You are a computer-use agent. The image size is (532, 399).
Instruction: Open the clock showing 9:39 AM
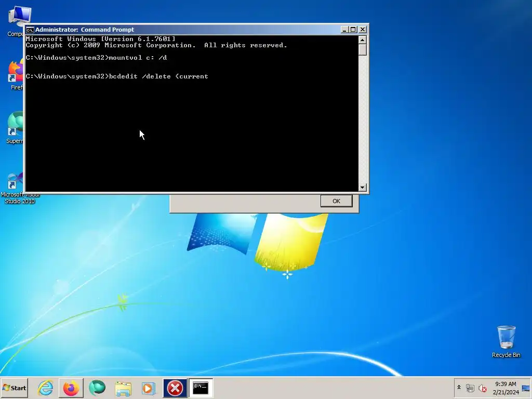506,384
